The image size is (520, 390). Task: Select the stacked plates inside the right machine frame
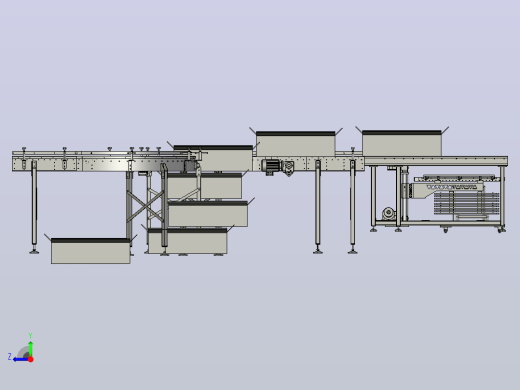[x=466, y=203]
